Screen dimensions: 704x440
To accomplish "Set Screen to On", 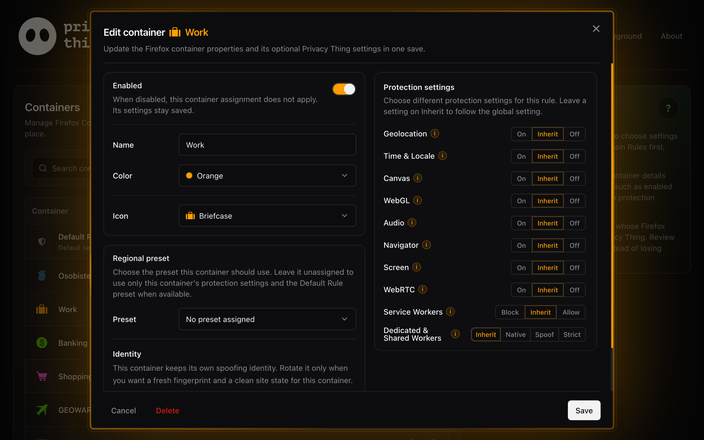I will tap(521, 268).
